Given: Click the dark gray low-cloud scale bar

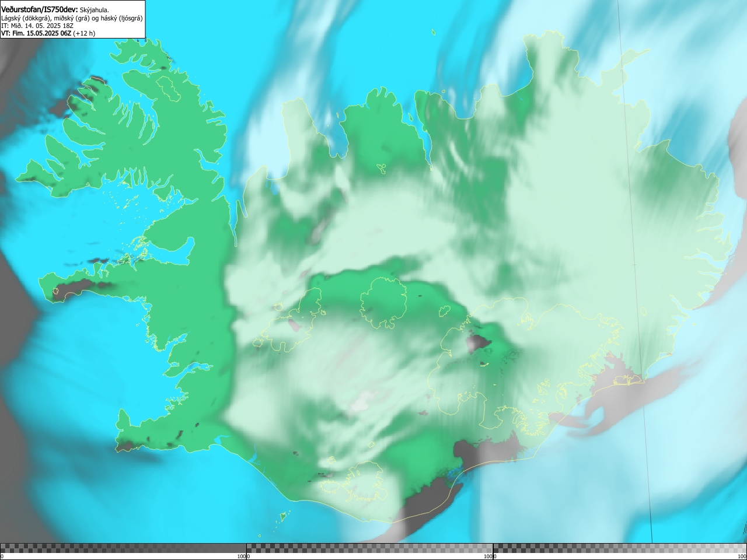Looking at the screenshot, I should pos(123,548).
